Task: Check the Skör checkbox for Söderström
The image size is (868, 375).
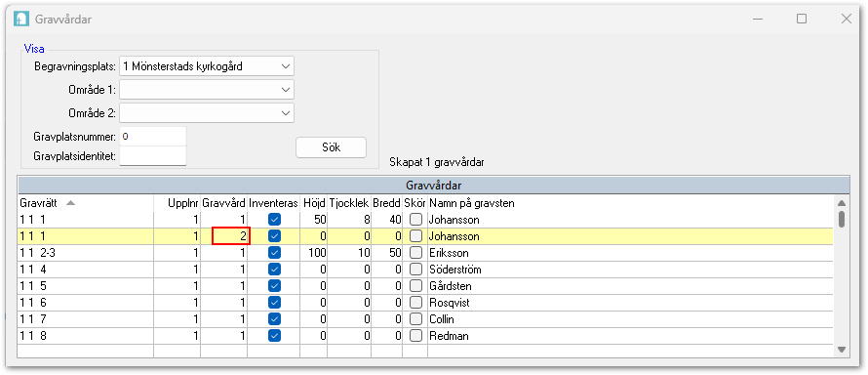Action: coord(415,270)
